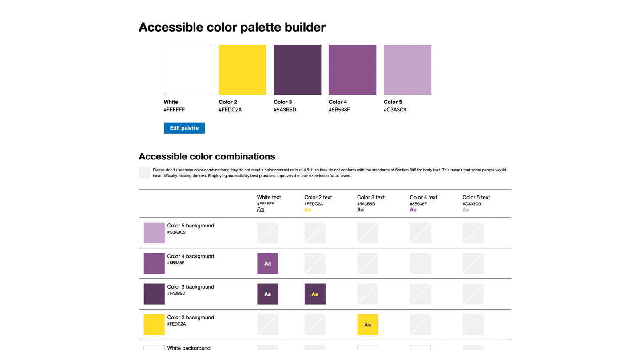
Task: Click the Color 3 text 'Aa' header sample
Action: (x=361, y=210)
